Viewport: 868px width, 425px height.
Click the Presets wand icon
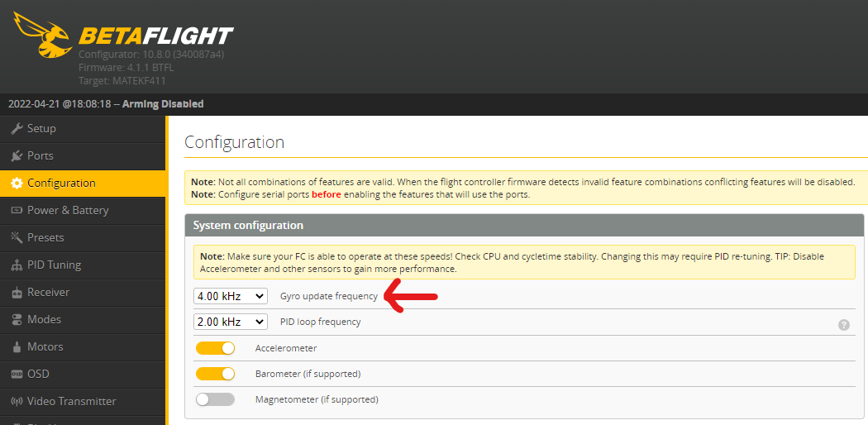click(17, 237)
